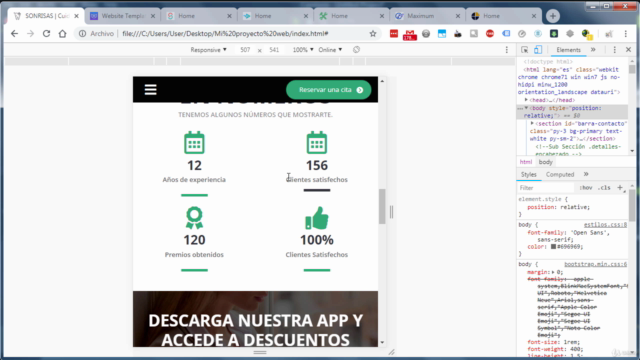Click the site info icon
The height and width of the screenshot is (360, 640).
pyautogui.click(x=82, y=33)
